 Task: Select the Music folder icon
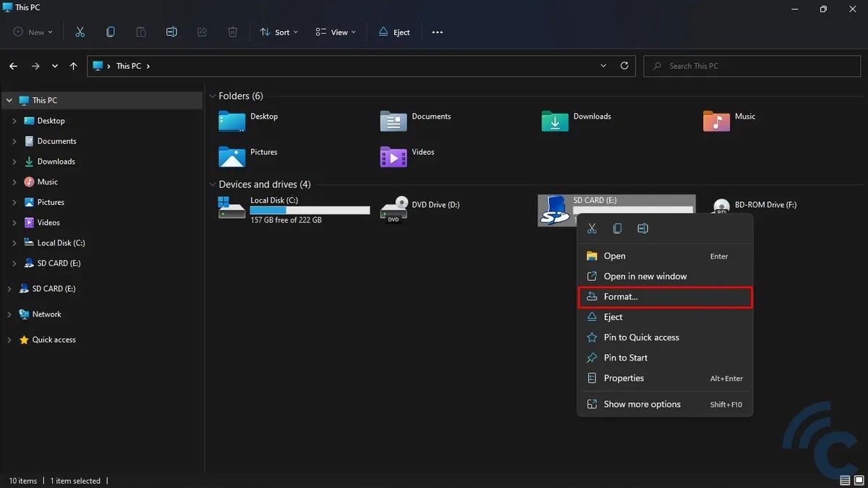pos(716,121)
